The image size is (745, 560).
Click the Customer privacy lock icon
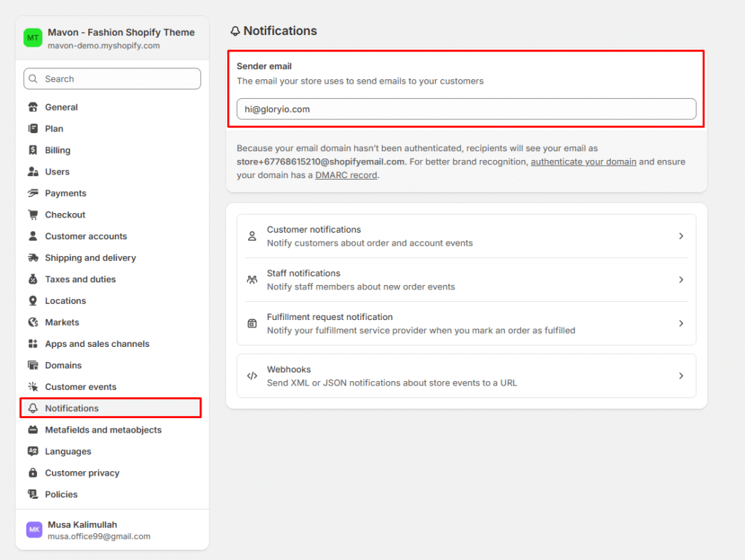tap(33, 473)
